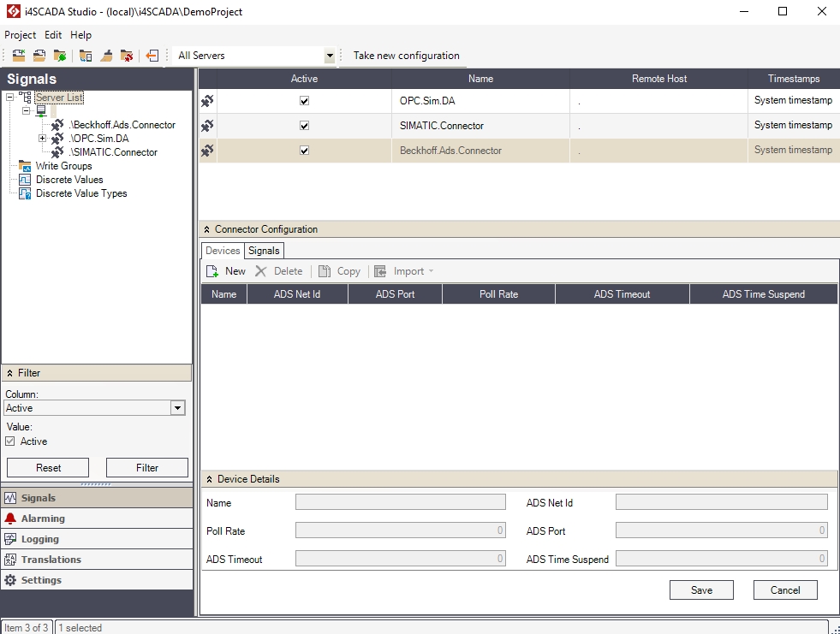Viewport: 840px width, 634px height.
Task: Toggle Active checkbox for SIMATIC.Connector row
Action: click(x=304, y=126)
